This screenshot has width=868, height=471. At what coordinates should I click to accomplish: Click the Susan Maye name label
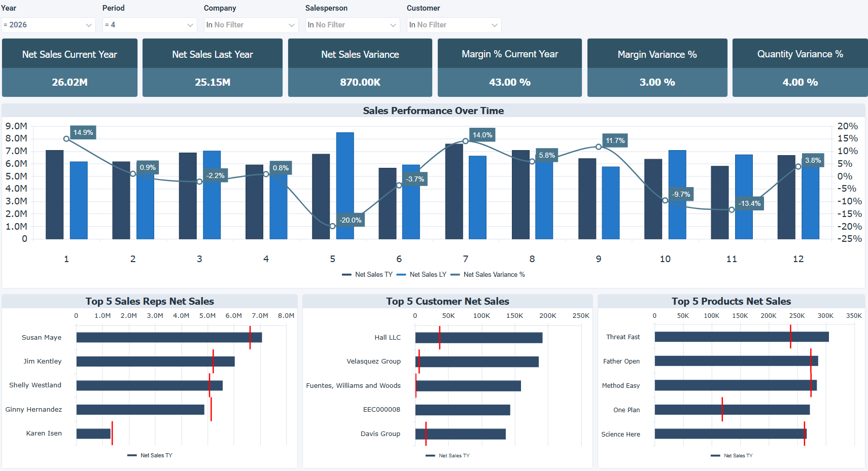coord(42,337)
